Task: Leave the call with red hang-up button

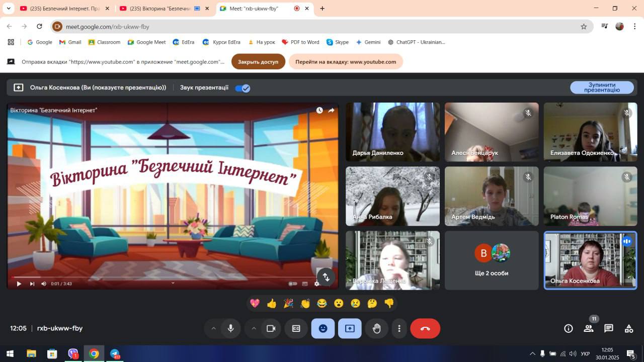Action: pyautogui.click(x=425, y=328)
